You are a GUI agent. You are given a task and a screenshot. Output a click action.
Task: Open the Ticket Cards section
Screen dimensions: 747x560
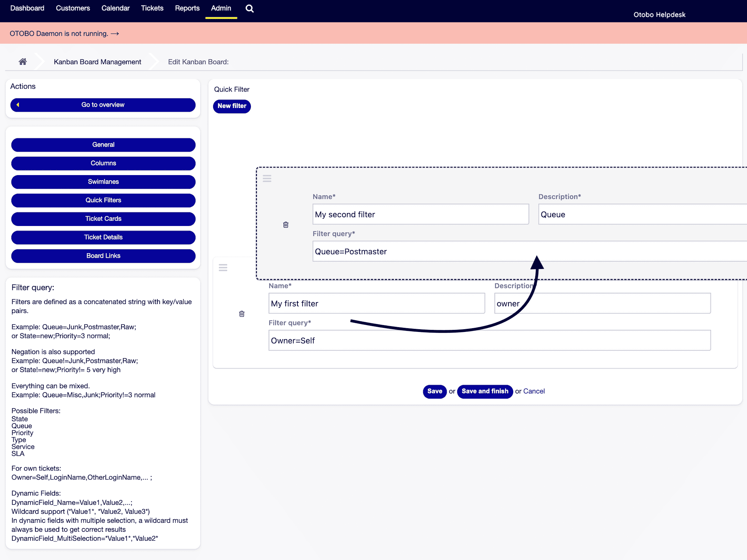click(x=103, y=219)
